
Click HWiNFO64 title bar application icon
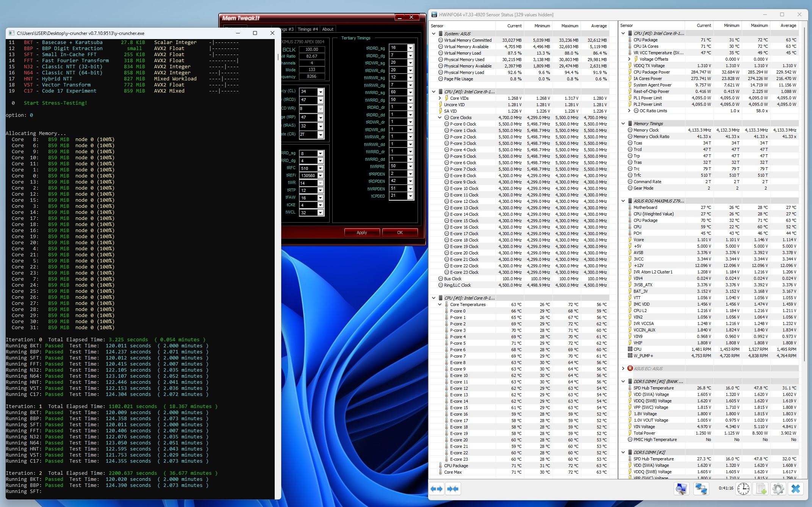(434, 15)
